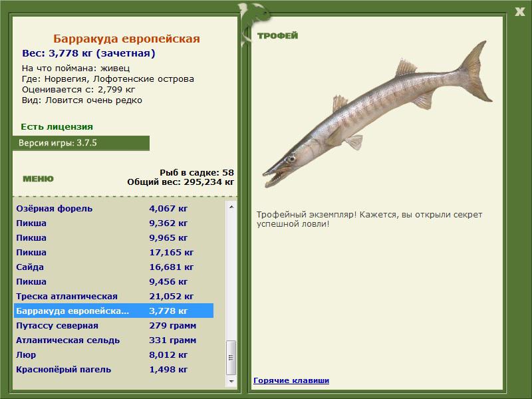Select the highlighted Барракуда европейска... 3,778 кг row
532x399 pixels.
pyautogui.click(x=114, y=311)
